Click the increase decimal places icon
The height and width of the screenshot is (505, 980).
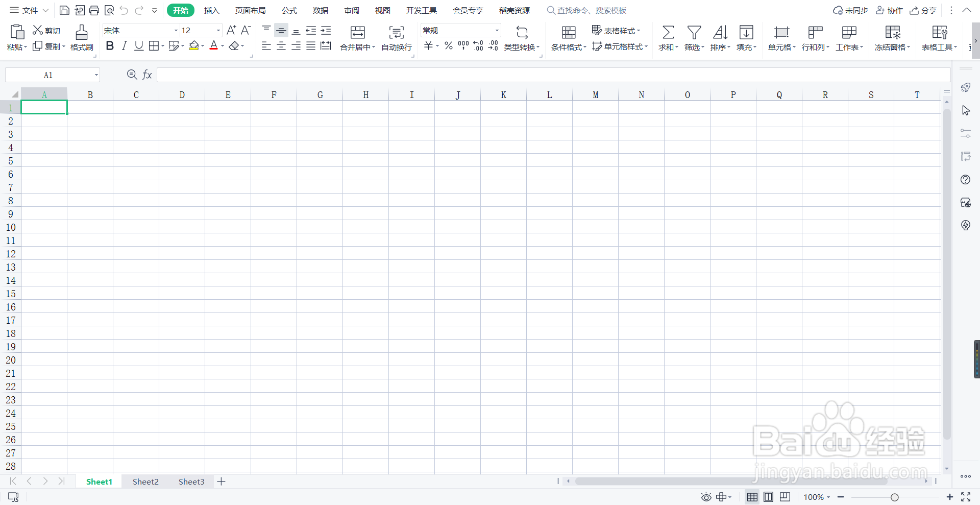pyautogui.click(x=478, y=46)
